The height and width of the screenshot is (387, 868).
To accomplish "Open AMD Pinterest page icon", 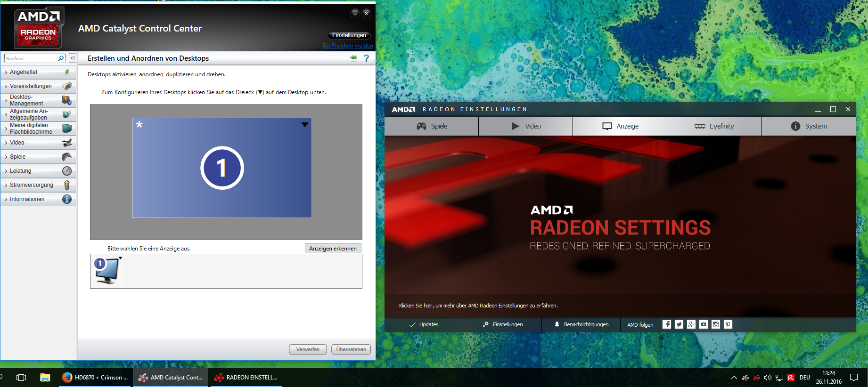I will 728,324.
